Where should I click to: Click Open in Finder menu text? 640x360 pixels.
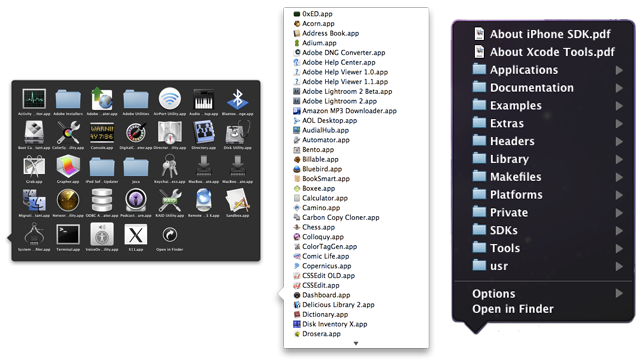[513, 309]
